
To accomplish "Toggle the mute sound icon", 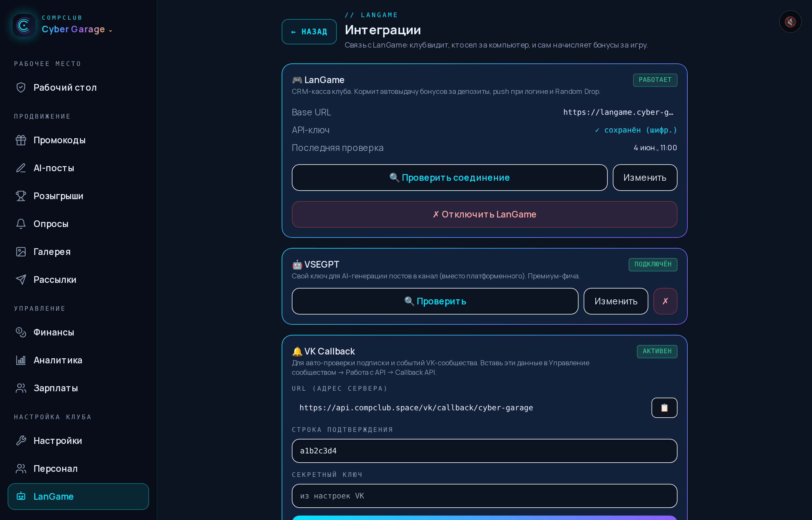I will [790, 22].
